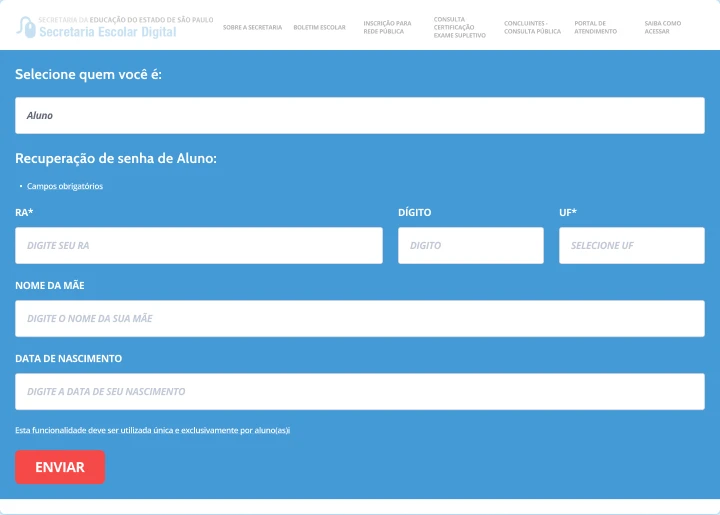Image resolution: width=720 pixels, height=515 pixels.
Task: Click the Secretaria Escolar Digital mouse logo icon
Action: (26, 27)
